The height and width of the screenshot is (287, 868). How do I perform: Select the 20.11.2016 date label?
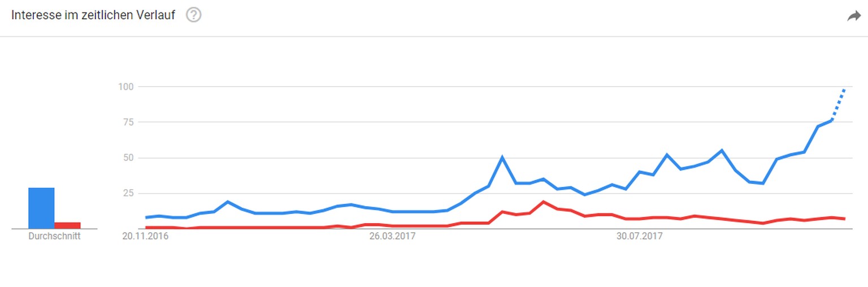point(146,236)
